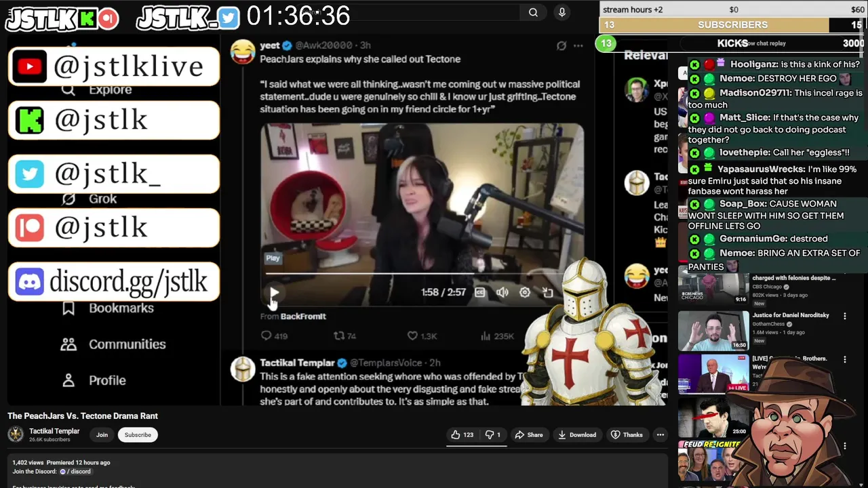The image size is (868, 488).
Task: Click the Tactikal Templar channel avatar below video
Action: (x=15, y=434)
